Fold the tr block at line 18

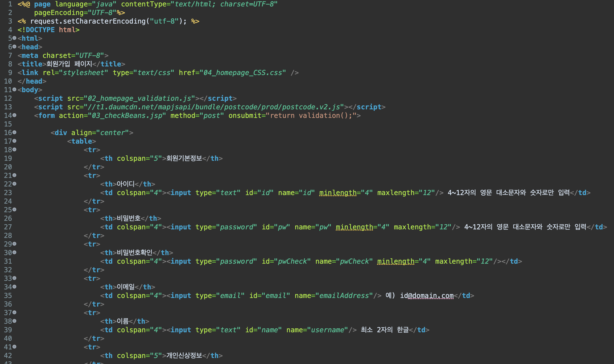(14, 150)
